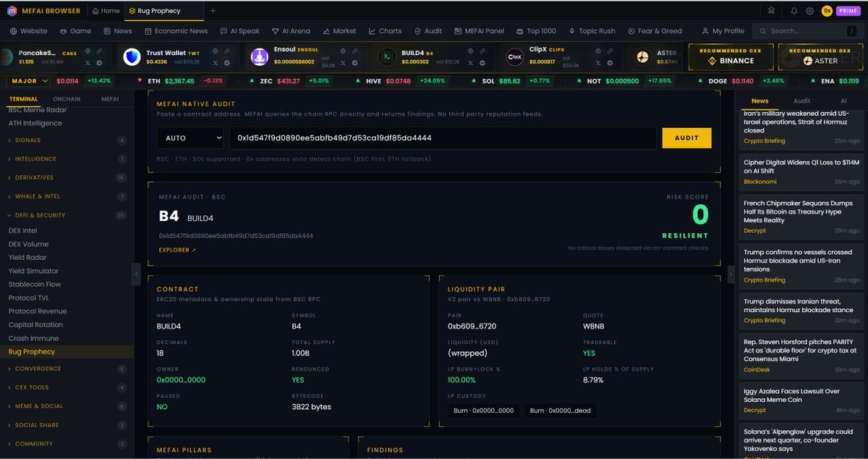Collapse the right news panel arrow handle

(x=731, y=274)
